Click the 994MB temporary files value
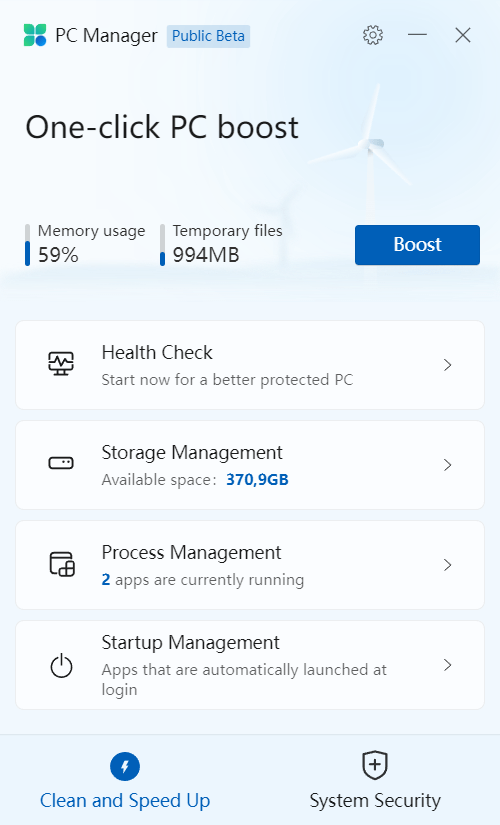 tap(206, 255)
